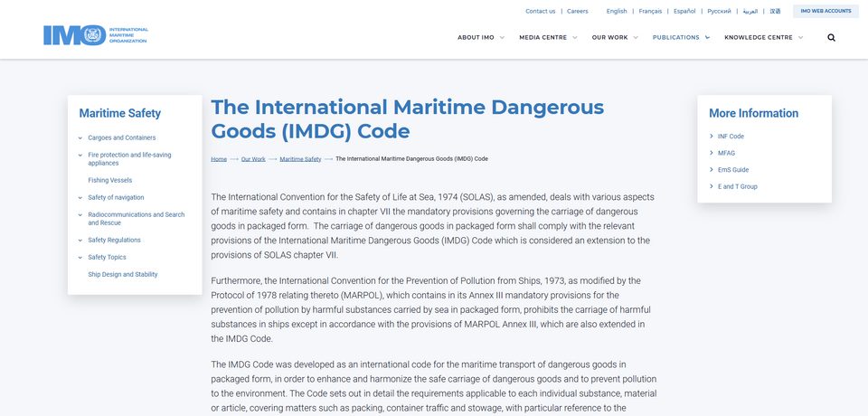Screen dimensions: 868x416
Task: Open the E and T Group link
Action: tap(738, 186)
